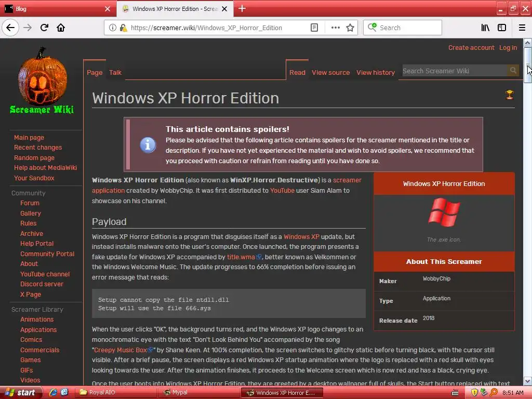Click the taskbar clock 8:51 AM
This screenshot has height=399, width=532.
tap(513, 393)
